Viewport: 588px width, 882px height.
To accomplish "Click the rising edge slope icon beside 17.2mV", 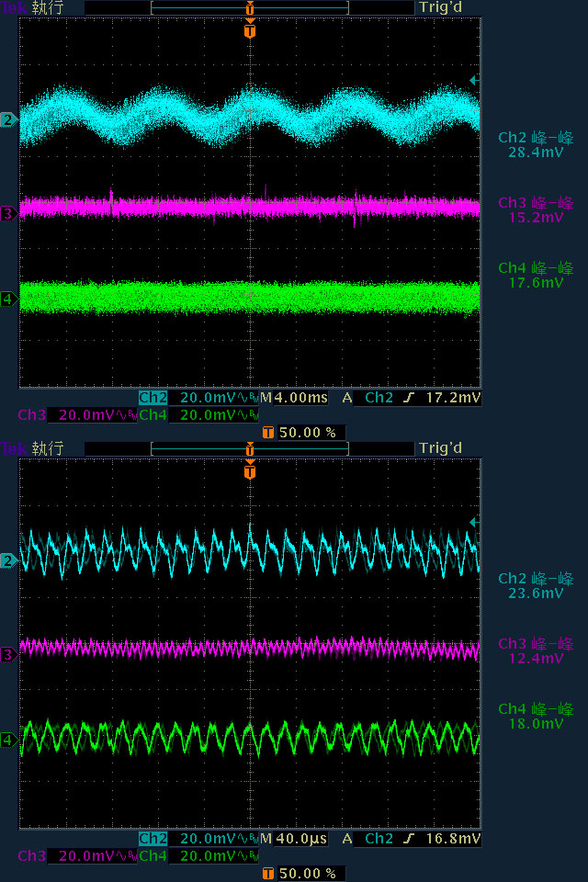I will (409, 398).
